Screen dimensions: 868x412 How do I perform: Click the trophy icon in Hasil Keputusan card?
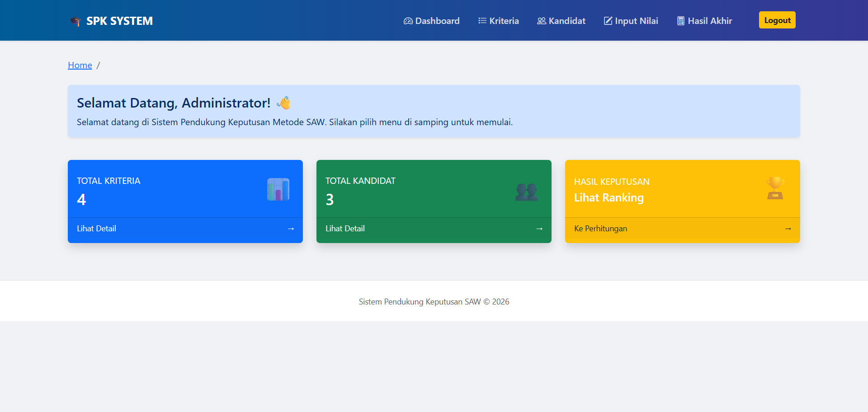pyautogui.click(x=775, y=188)
